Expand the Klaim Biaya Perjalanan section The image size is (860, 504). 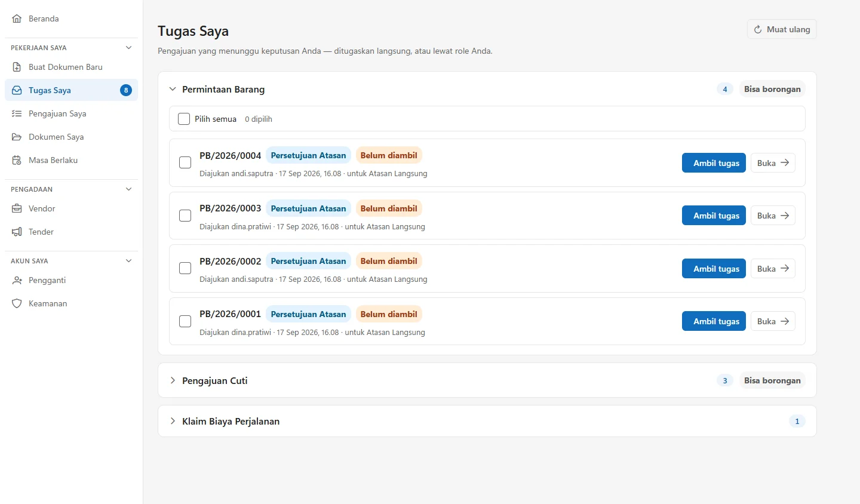(173, 421)
